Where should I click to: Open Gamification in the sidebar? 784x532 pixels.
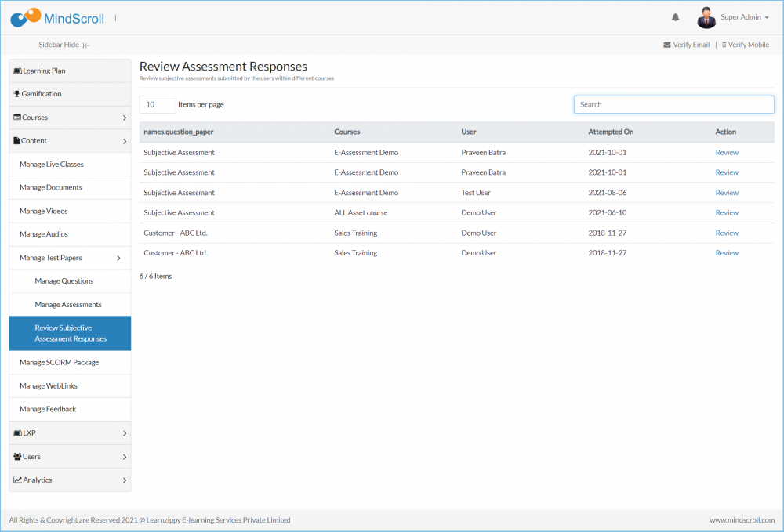click(x=70, y=94)
